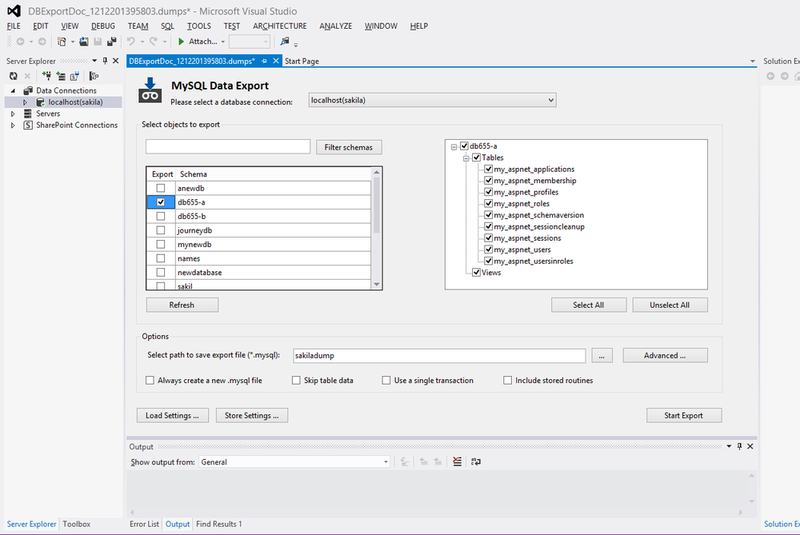The height and width of the screenshot is (535, 800).
Task: Open the FILE menu
Action: 14,26
